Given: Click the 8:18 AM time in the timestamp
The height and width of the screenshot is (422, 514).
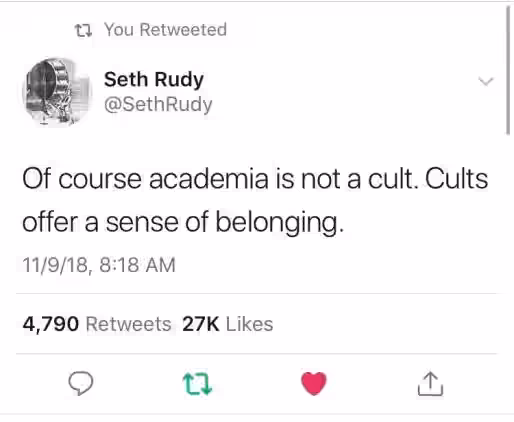Looking at the screenshot, I should point(137,265).
